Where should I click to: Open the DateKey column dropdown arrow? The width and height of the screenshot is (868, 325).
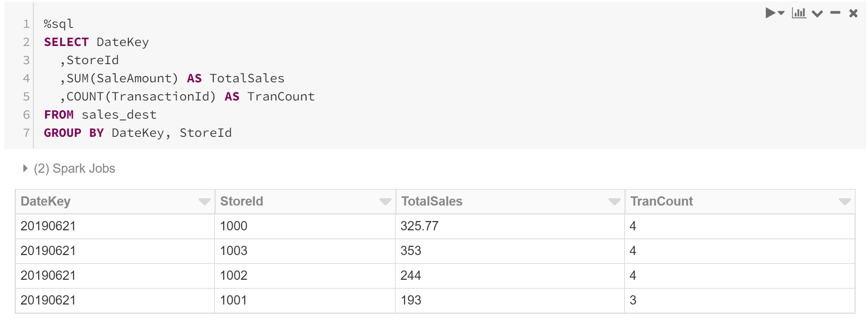204,201
